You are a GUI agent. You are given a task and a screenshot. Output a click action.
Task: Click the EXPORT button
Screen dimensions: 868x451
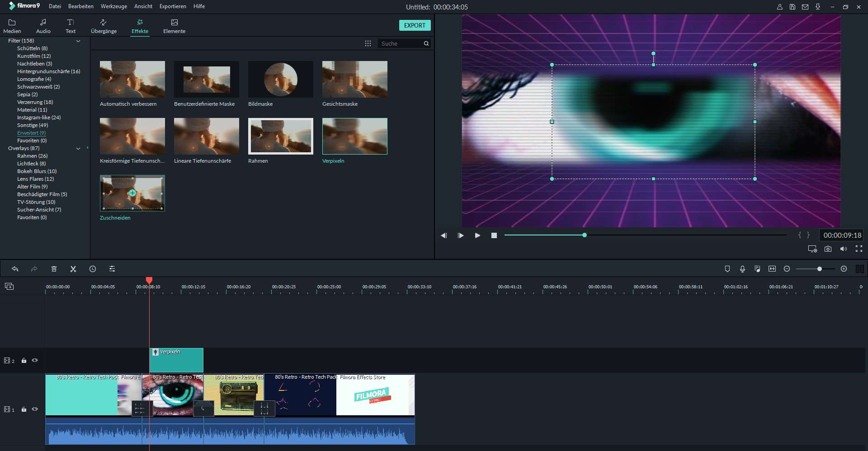click(x=415, y=25)
